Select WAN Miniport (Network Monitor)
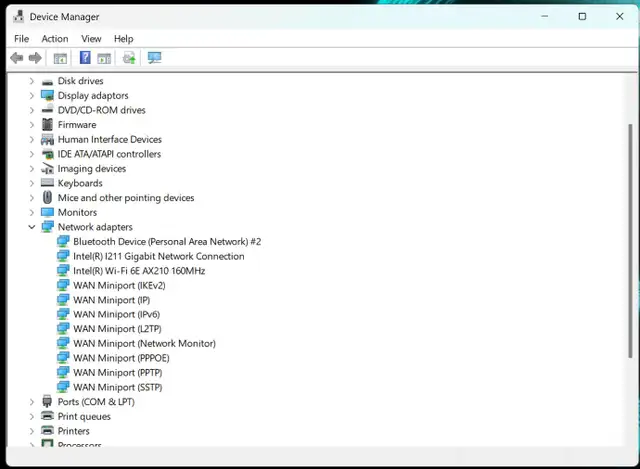The width and height of the screenshot is (640, 469). 144,343
